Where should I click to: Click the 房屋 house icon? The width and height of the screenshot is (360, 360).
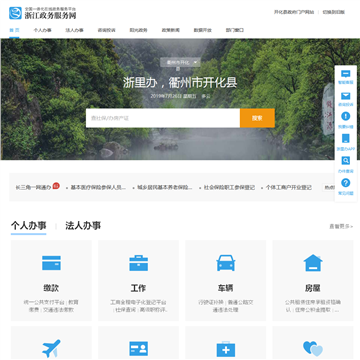pos(313,263)
